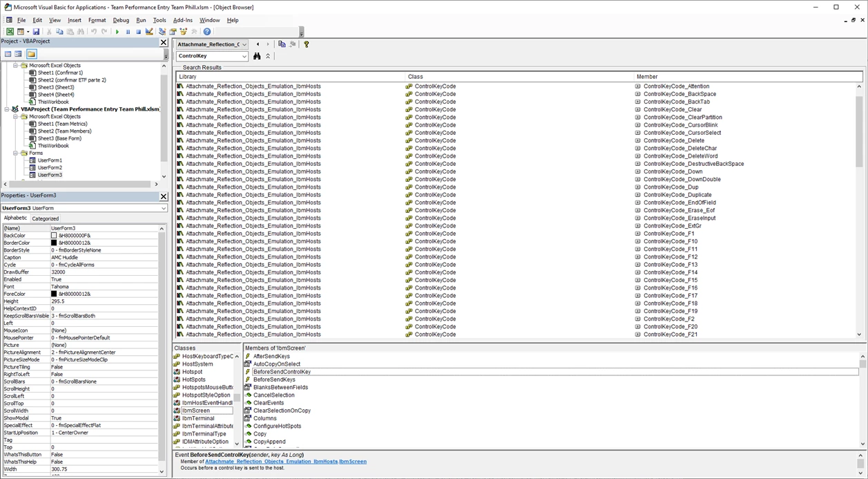The height and width of the screenshot is (479, 868).
Task: Switch to the Alphabetic properties tab
Action: (16, 218)
